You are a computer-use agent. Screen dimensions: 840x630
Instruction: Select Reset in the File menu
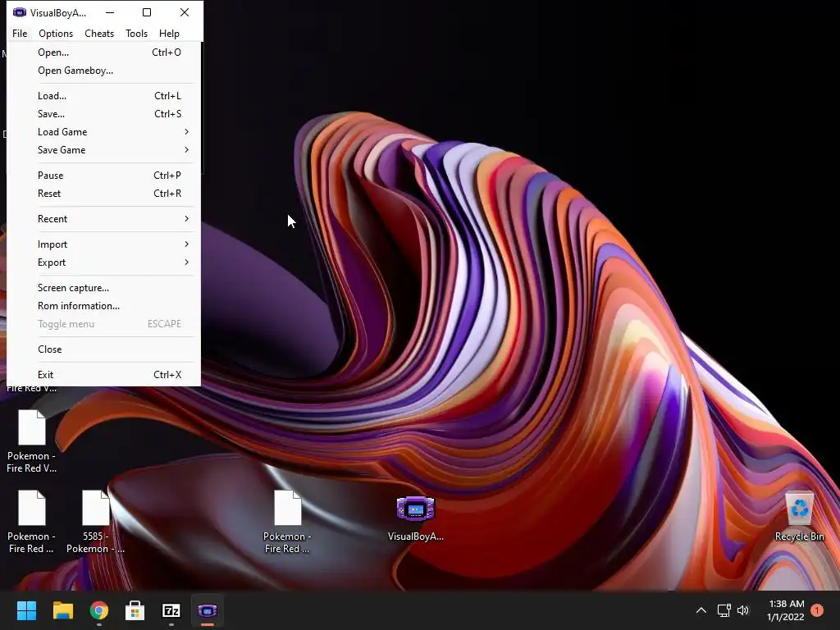coord(104,194)
